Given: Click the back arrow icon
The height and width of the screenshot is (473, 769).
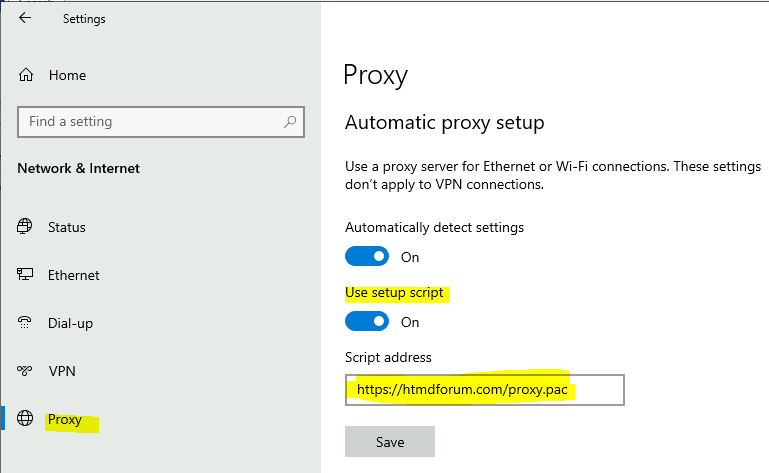Looking at the screenshot, I should pos(25,18).
